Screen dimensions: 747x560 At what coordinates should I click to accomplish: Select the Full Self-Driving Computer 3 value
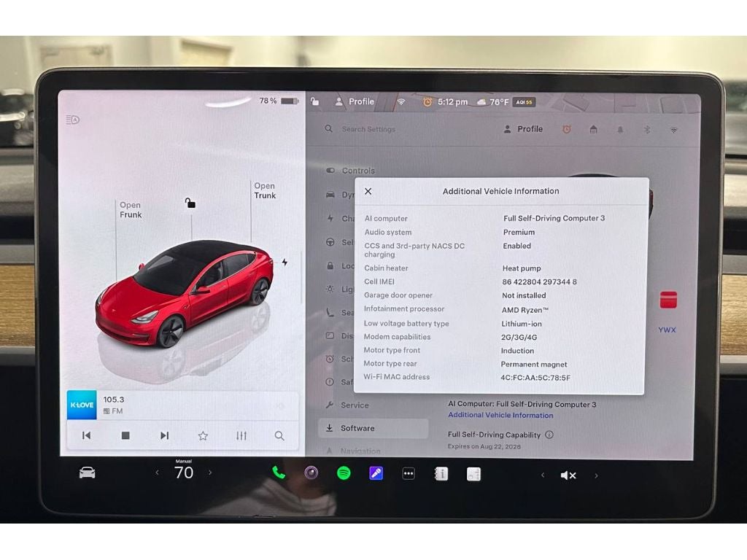click(554, 218)
